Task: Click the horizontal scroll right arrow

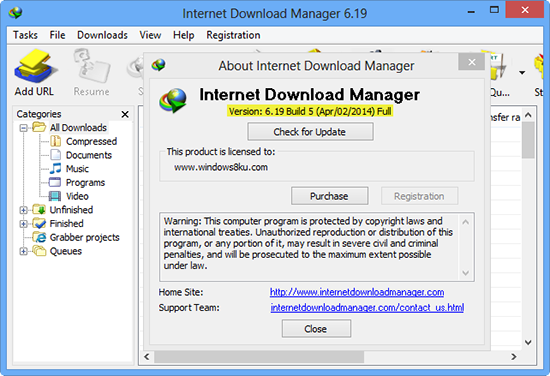Action: click(x=514, y=357)
